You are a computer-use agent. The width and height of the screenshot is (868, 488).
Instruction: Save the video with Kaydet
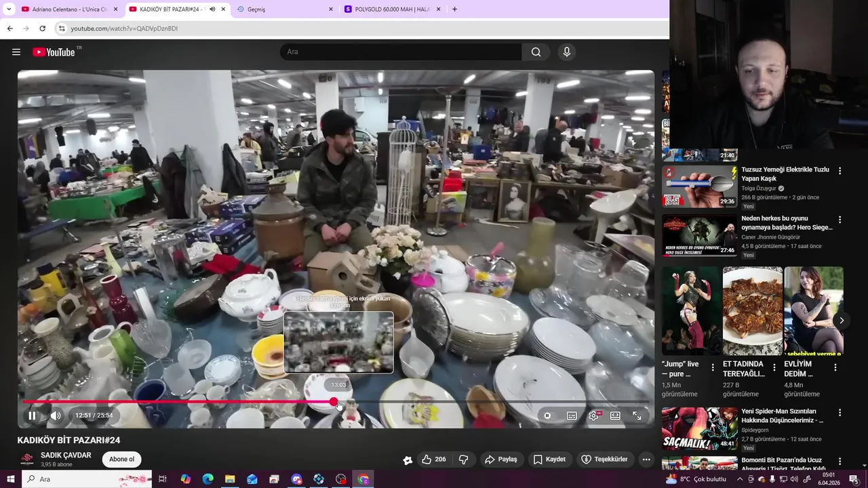[549, 460]
